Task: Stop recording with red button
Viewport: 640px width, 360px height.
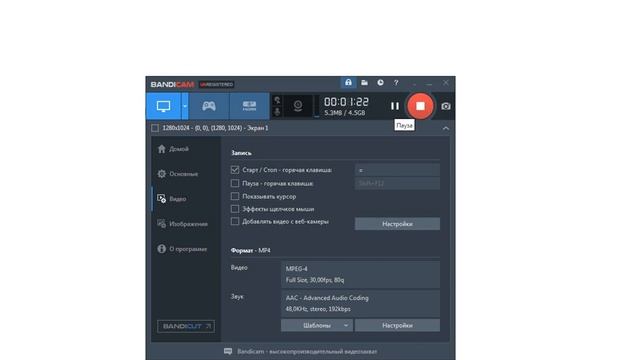Action: 420,106
